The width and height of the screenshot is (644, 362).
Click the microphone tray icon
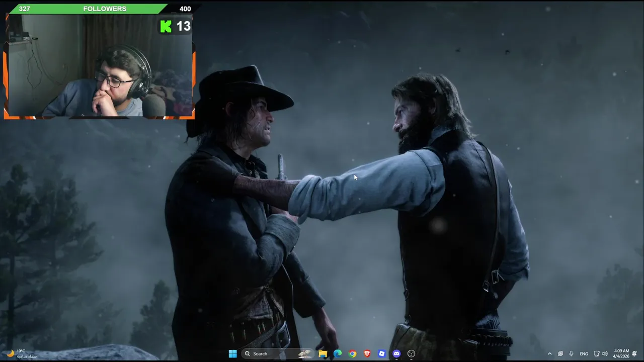[x=571, y=353]
